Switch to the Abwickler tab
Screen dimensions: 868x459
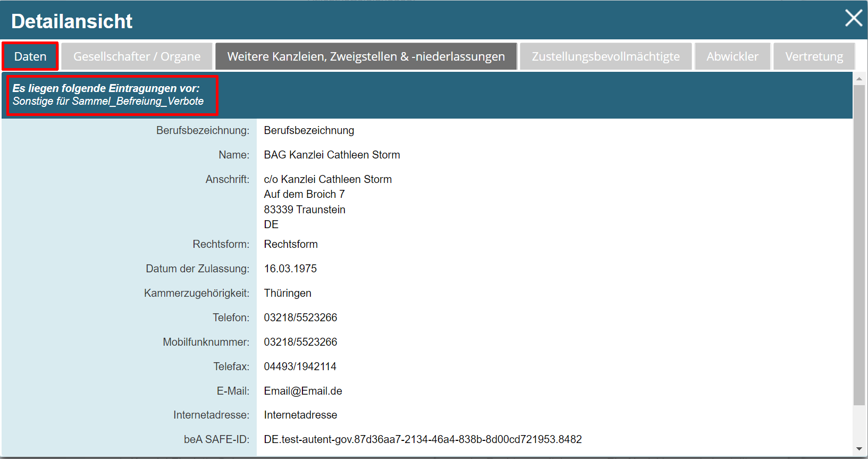[x=732, y=56]
